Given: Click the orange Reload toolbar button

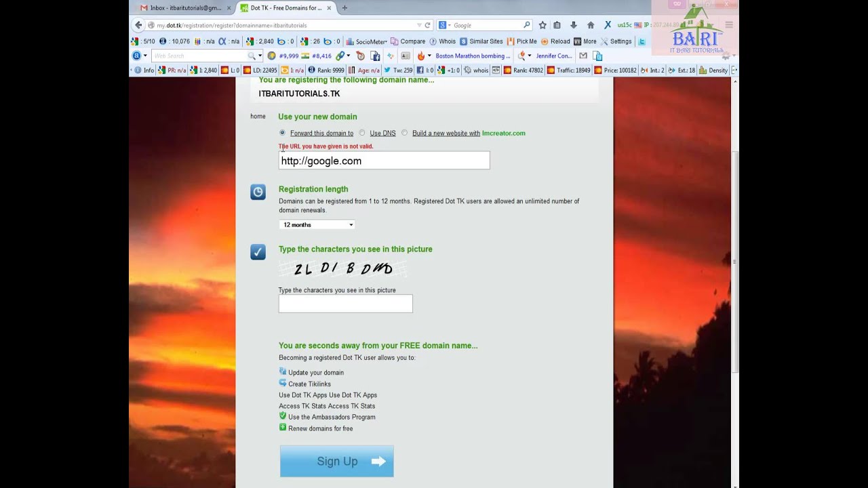Looking at the screenshot, I should coord(555,41).
